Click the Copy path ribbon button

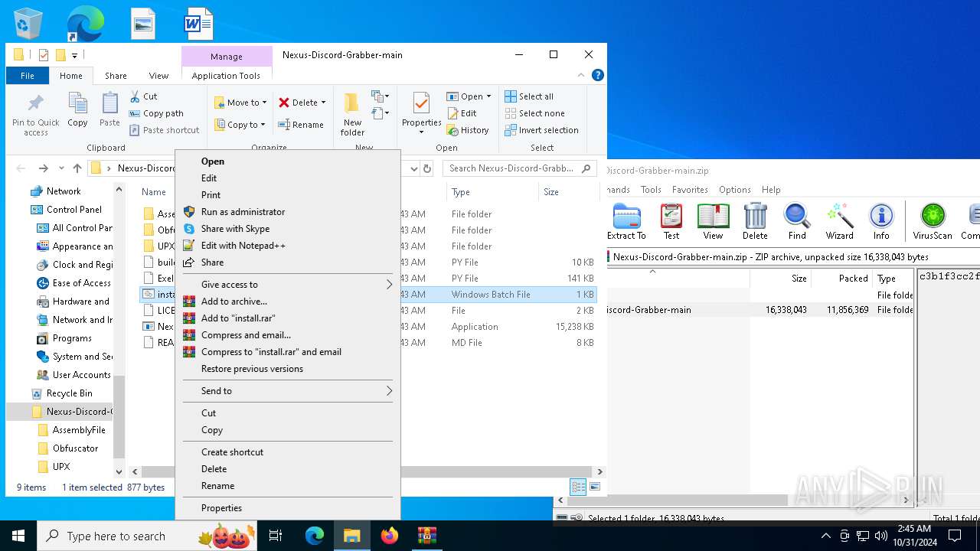click(x=157, y=113)
